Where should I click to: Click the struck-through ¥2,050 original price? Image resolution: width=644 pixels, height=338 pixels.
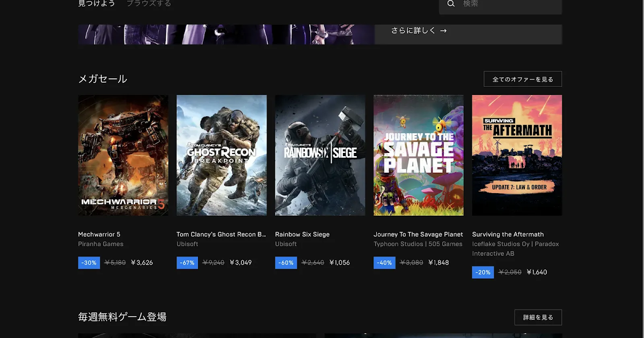[x=510, y=273]
